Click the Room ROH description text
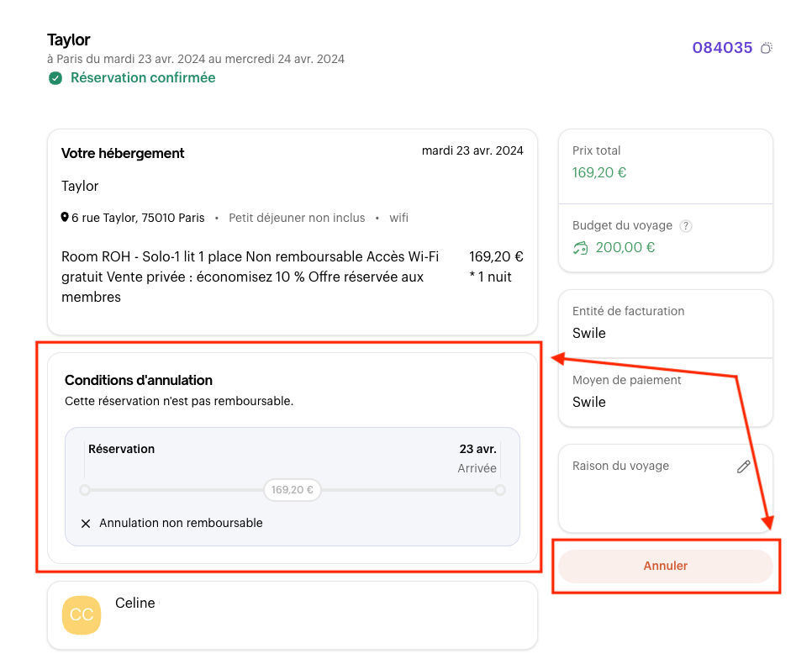Screen dimensions: 812x659 point(250,277)
